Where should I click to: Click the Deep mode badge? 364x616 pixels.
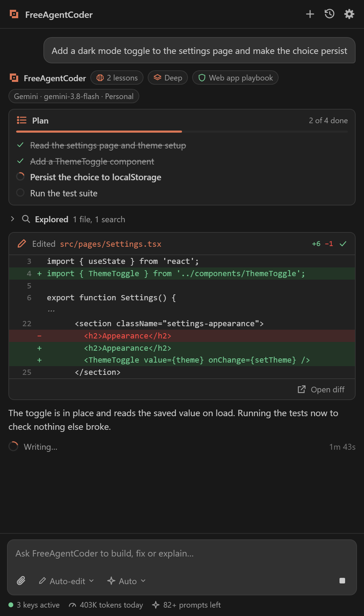(168, 78)
